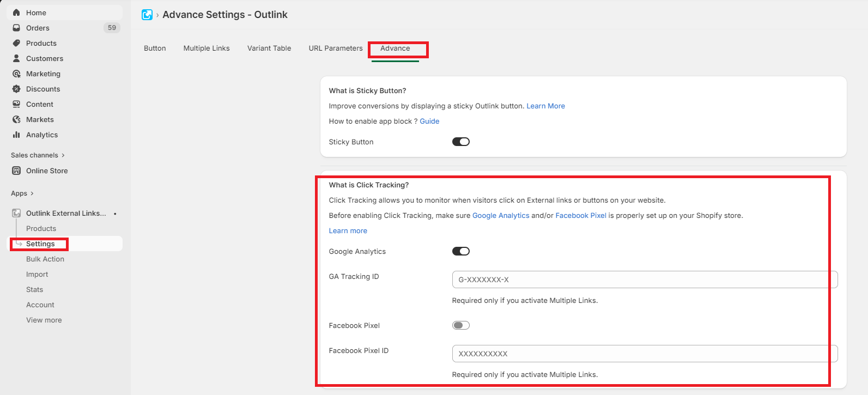868x395 pixels.
Task: Enable the Facebook Pixel switch
Action: point(461,325)
